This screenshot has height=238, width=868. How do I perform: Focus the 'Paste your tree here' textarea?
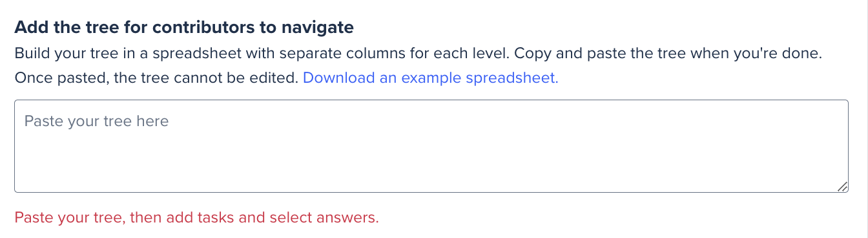point(431,146)
